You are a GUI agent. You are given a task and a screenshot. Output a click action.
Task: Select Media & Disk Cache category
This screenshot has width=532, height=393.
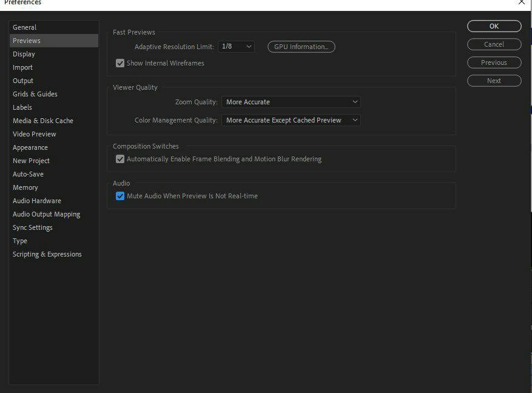point(54,121)
